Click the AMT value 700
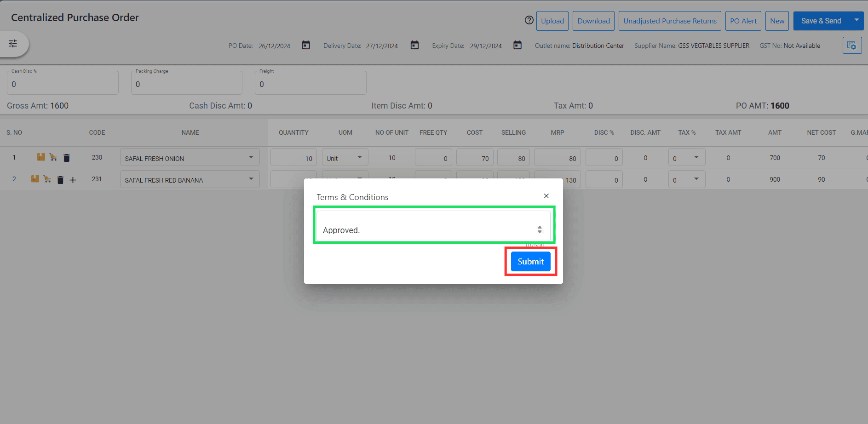This screenshot has height=424, width=868. pos(775,158)
